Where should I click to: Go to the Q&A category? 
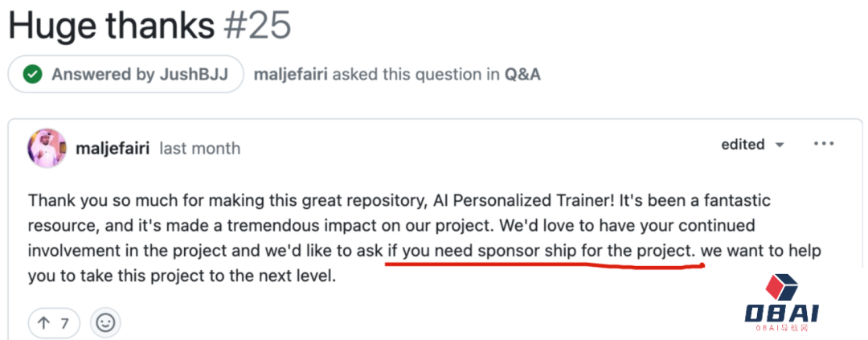522,75
